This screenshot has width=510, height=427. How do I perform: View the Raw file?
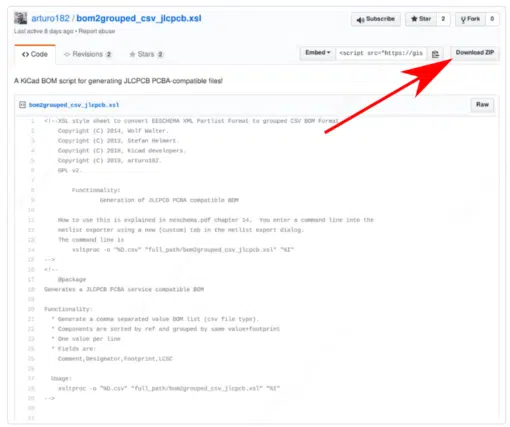pyautogui.click(x=482, y=105)
